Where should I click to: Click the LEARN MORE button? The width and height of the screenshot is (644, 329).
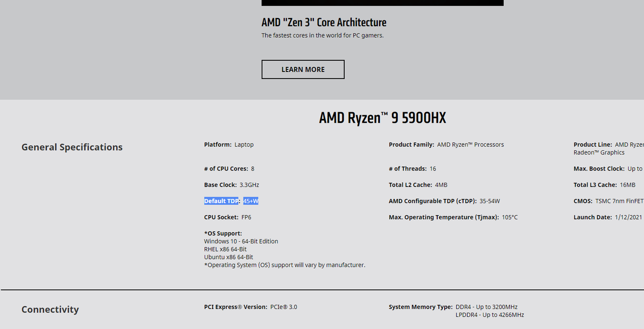[303, 69]
